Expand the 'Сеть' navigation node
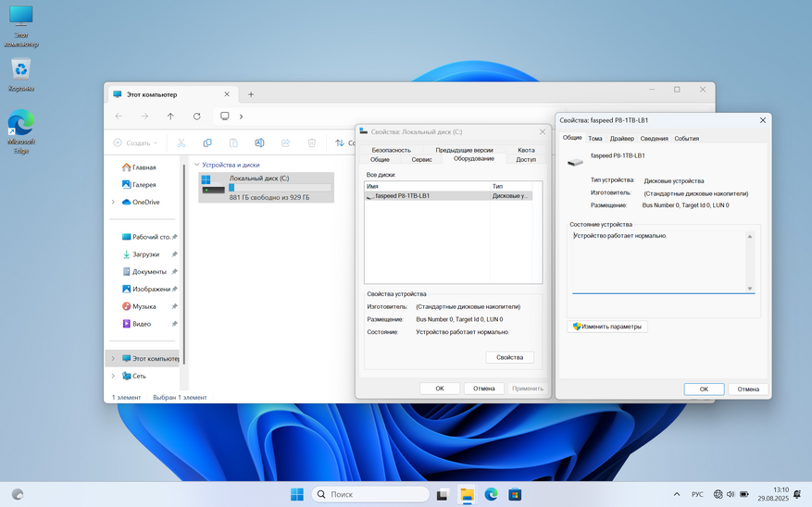Image resolution: width=812 pixels, height=507 pixels. 113,376
